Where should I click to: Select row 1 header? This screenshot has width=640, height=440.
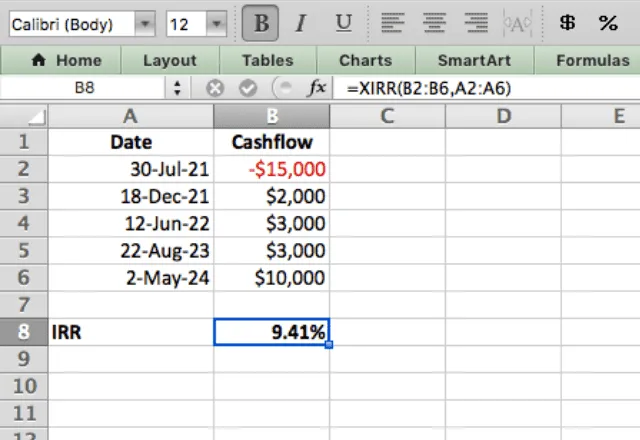[x=24, y=142]
